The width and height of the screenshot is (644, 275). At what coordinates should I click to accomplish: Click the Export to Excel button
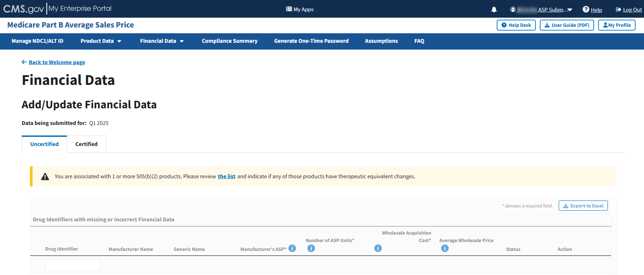583,206
